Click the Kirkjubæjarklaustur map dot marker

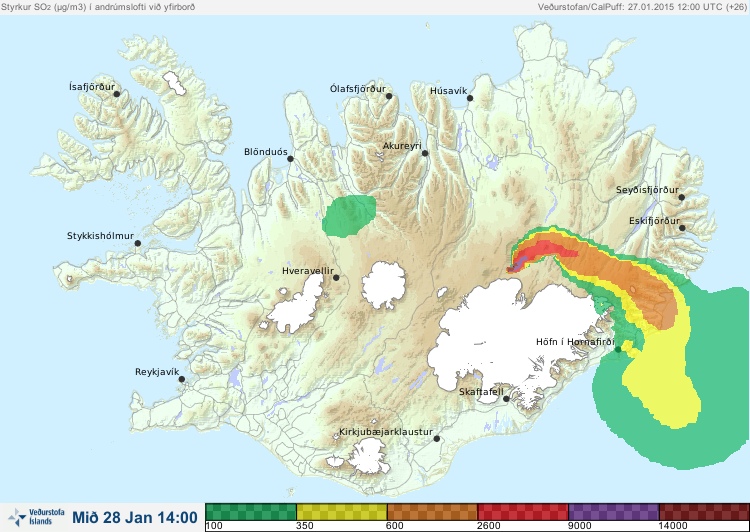click(x=436, y=439)
